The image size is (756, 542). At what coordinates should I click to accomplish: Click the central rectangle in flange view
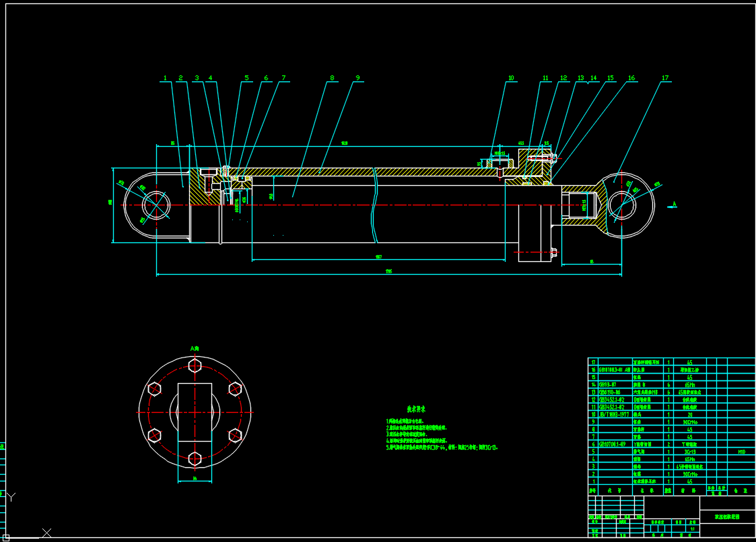pos(195,412)
